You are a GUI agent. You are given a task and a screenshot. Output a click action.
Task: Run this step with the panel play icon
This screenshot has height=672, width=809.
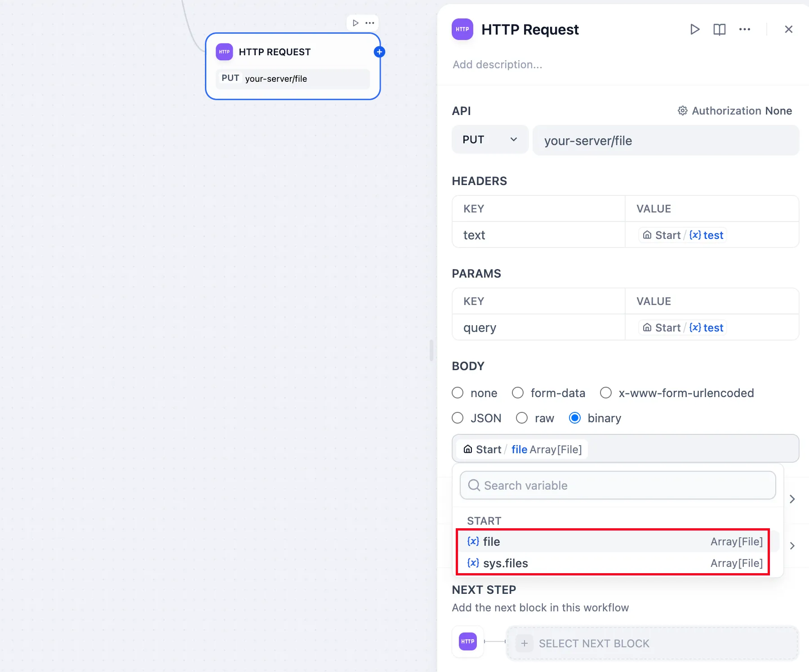694,30
